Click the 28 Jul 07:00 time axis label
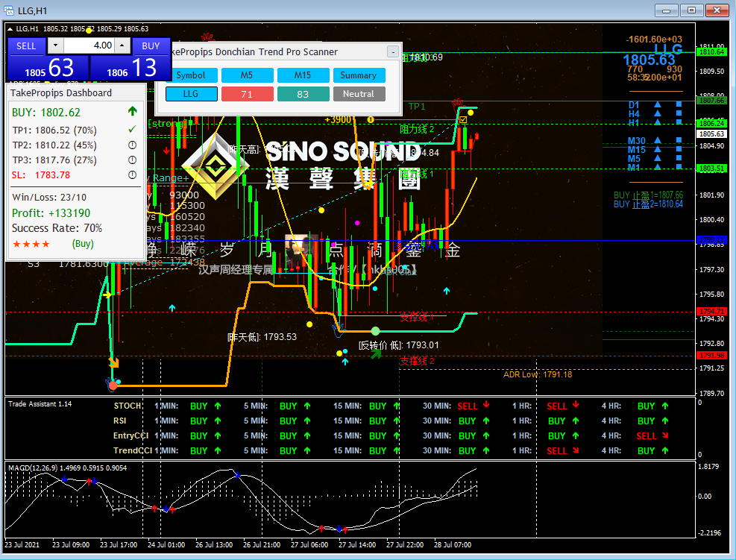Viewport: 736px width, 560px height. [453, 544]
